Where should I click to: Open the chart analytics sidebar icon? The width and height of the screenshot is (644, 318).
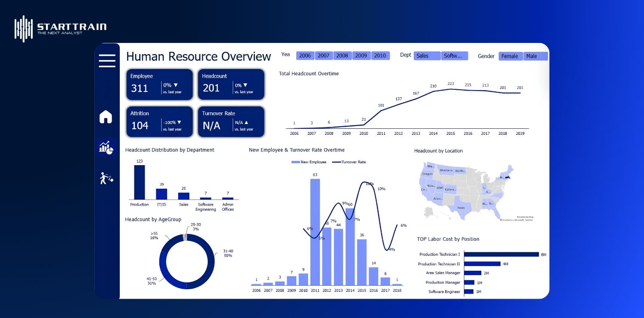(x=106, y=147)
